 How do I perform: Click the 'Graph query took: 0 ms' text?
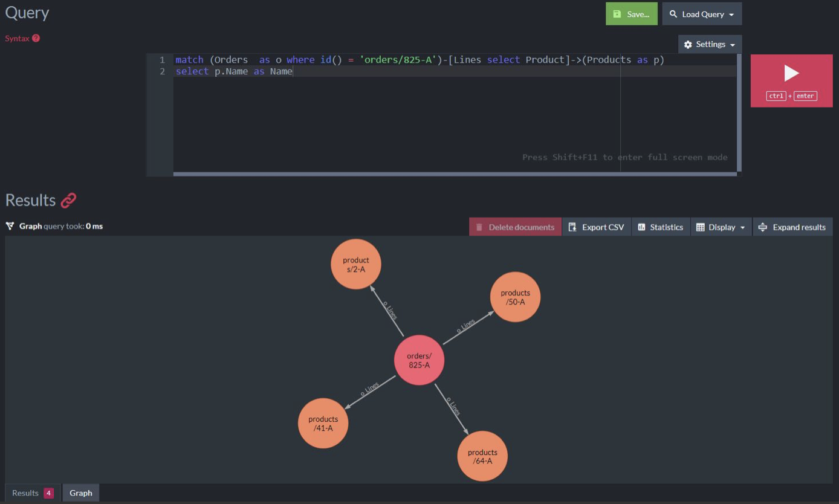61,226
